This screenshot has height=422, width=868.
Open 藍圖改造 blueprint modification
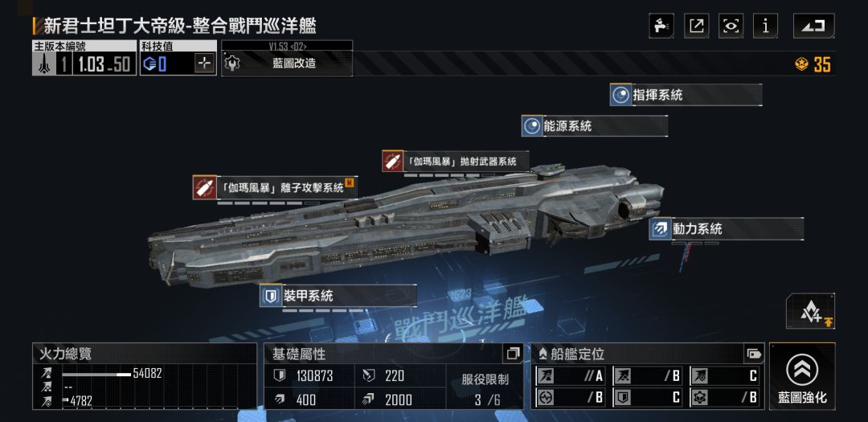coord(287,64)
